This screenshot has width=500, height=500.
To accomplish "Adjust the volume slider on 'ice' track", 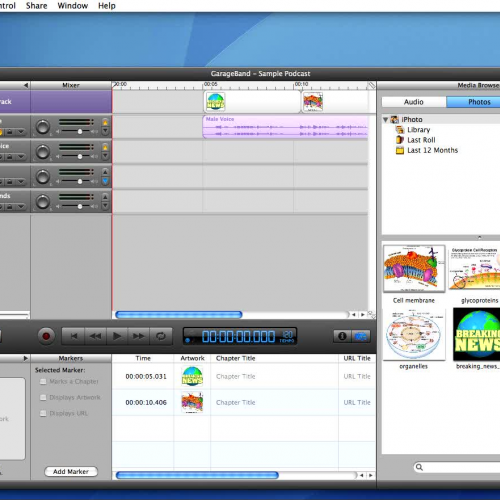I will (x=80, y=156).
